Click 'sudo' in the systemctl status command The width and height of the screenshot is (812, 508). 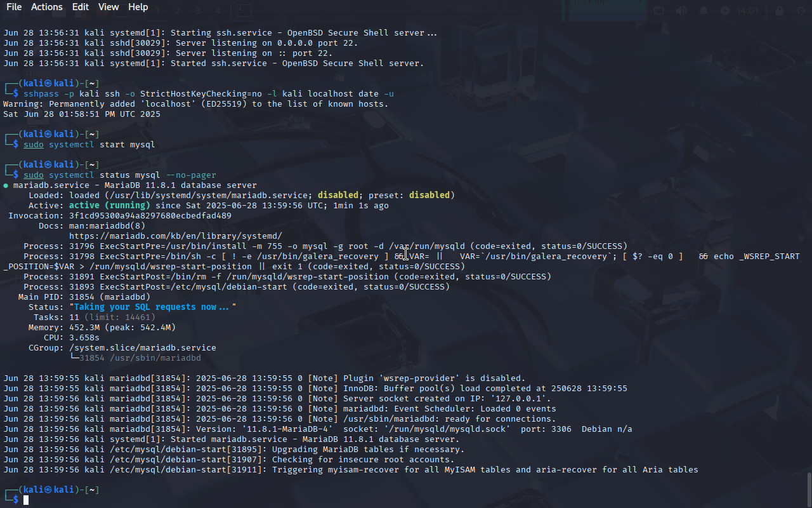click(x=34, y=175)
